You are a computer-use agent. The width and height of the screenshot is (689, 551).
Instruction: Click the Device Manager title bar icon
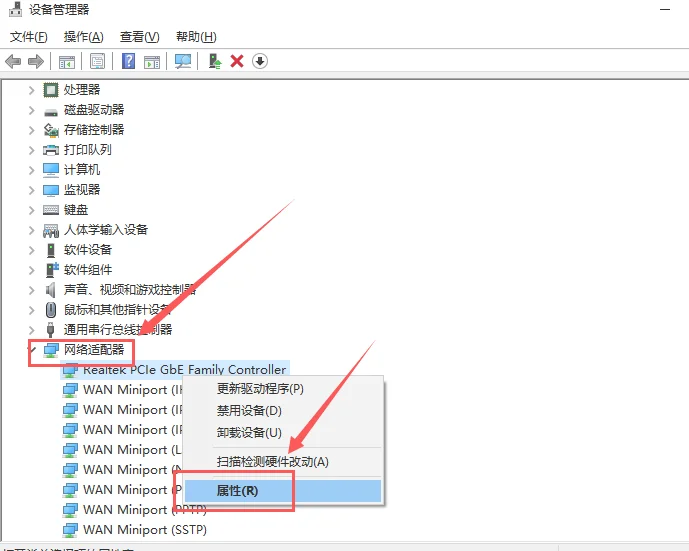click(15, 9)
